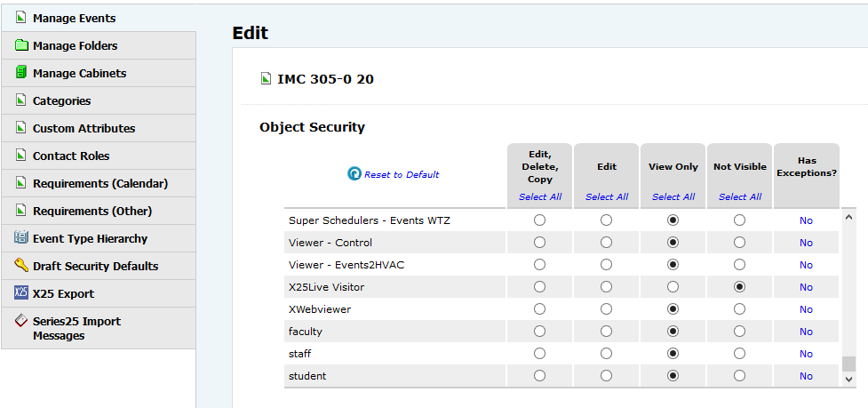Screen dimensions: 868x408
Task: Click the Reset to Default refresh icon
Action: point(354,174)
